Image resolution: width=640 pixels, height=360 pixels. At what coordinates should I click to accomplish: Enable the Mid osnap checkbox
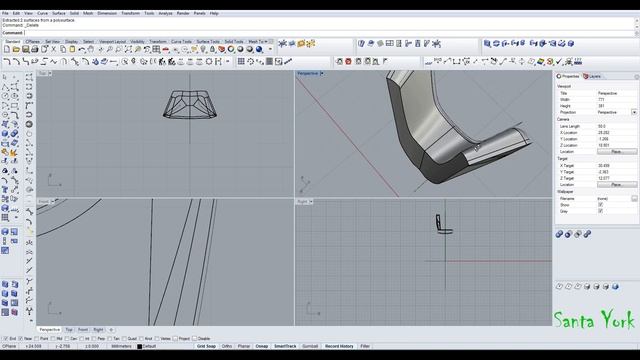pyautogui.click(x=53, y=339)
